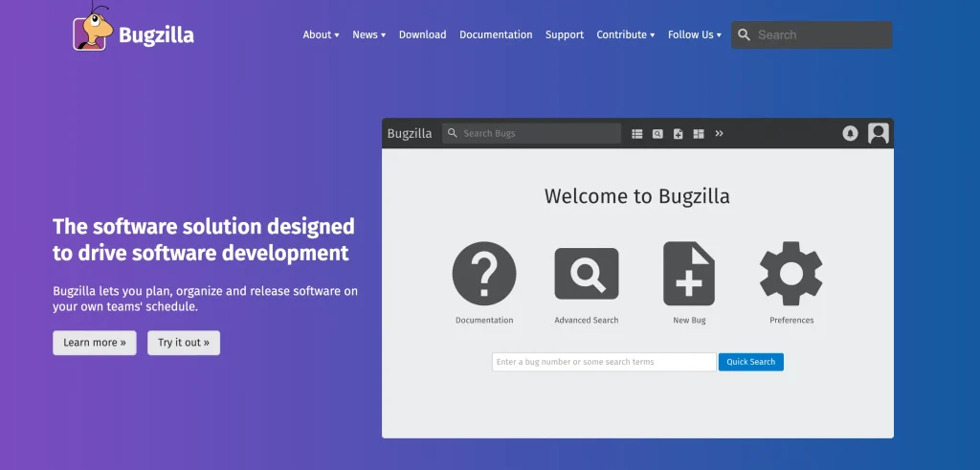The image size is (980, 470).
Task: Open notifications bell icon
Action: pos(850,133)
